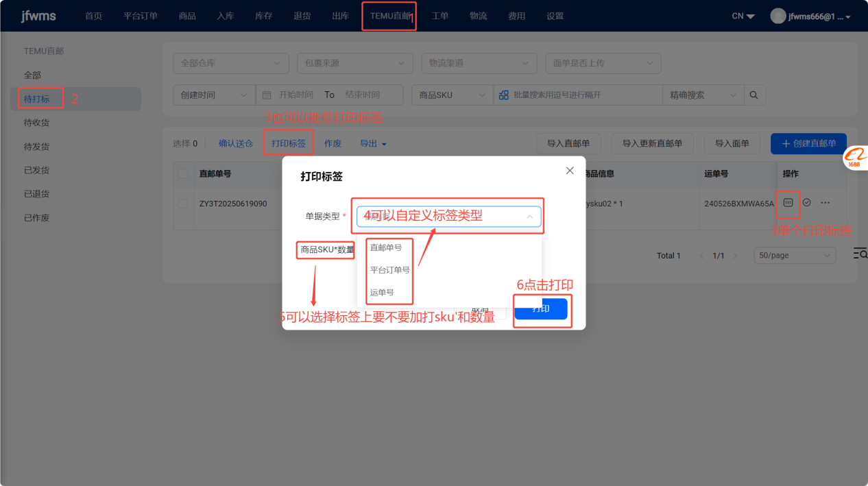868x486 pixels.
Task: Click the 结束时间 end date field
Action: [363, 95]
